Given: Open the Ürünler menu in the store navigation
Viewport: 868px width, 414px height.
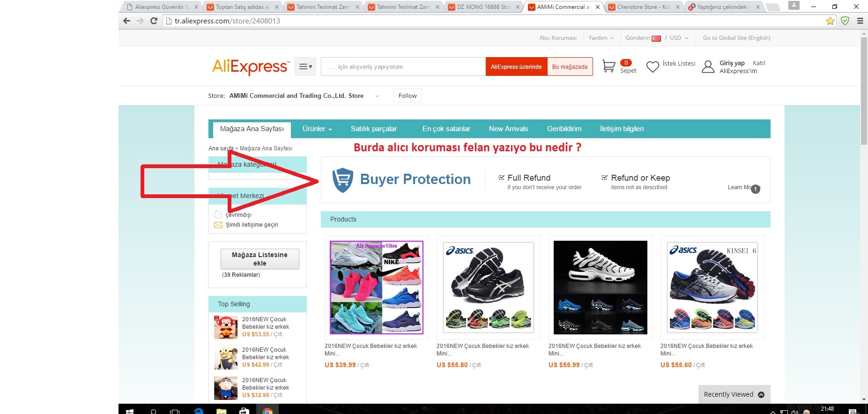Looking at the screenshot, I should pos(317,129).
